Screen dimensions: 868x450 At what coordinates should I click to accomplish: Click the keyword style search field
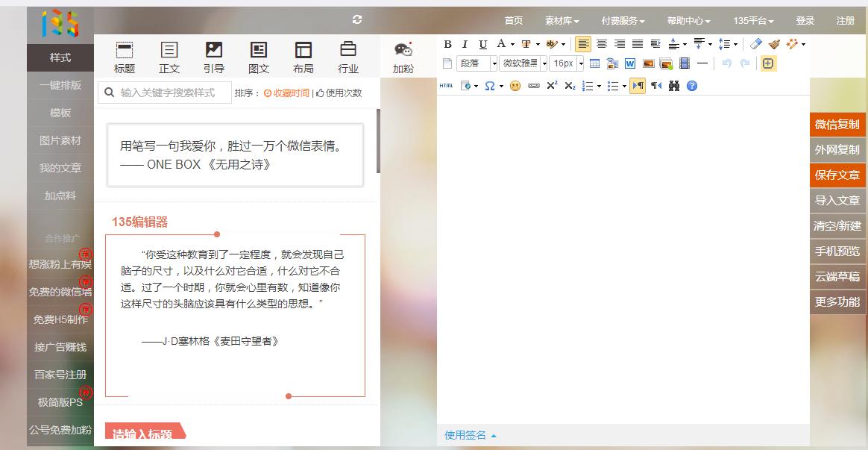(164, 92)
